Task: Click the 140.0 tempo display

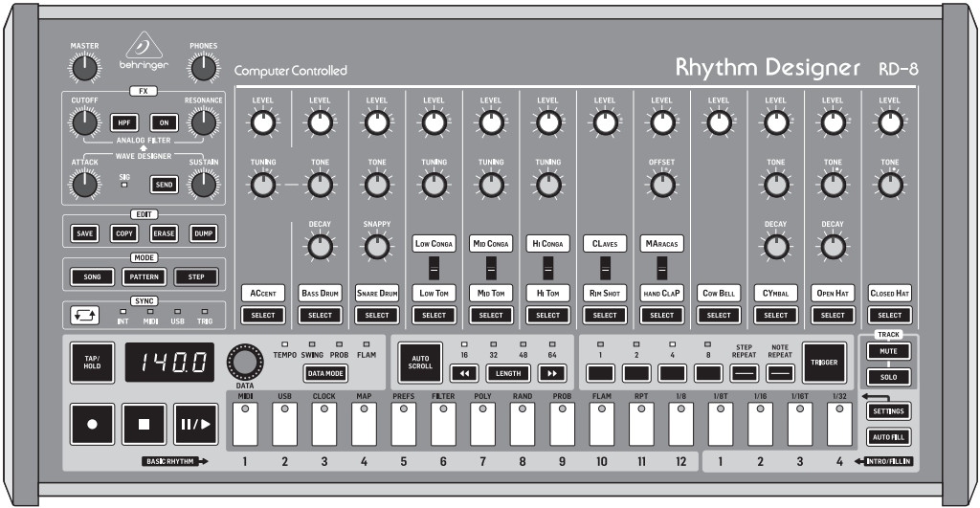Action: coord(169,363)
